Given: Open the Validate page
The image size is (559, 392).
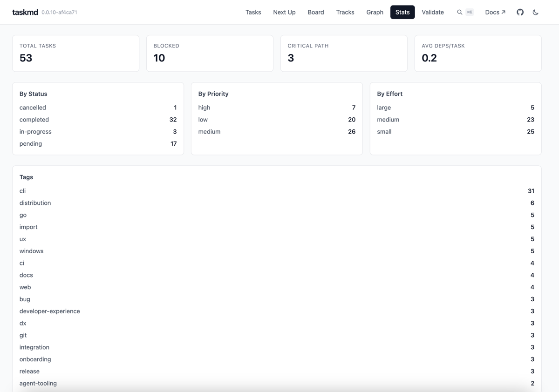Looking at the screenshot, I should [x=432, y=12].
